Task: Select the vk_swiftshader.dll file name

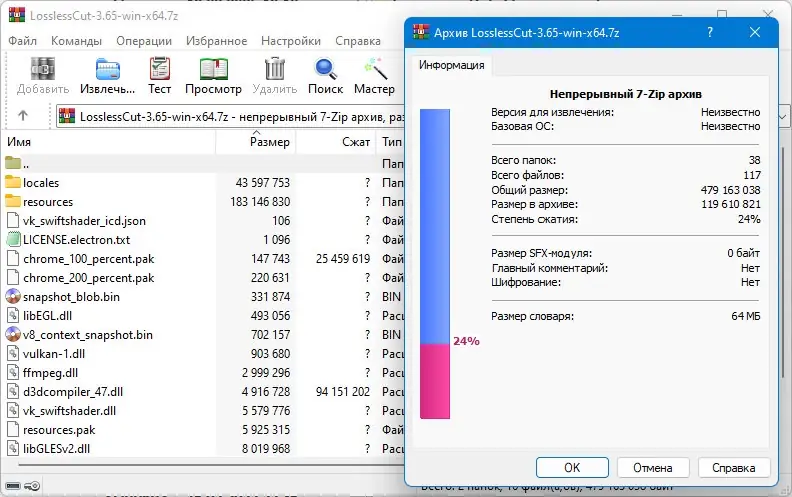Action: (x=70, y=411)
